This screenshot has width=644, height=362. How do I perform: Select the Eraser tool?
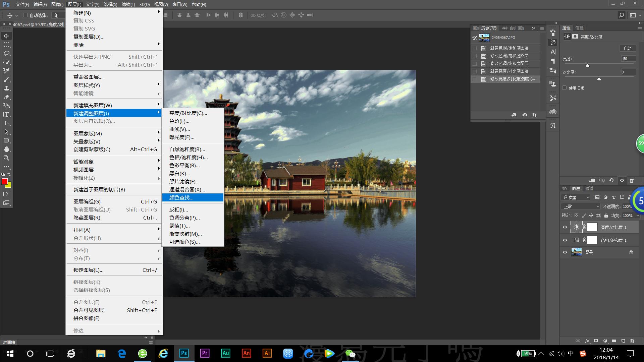(x=6, y=97)
